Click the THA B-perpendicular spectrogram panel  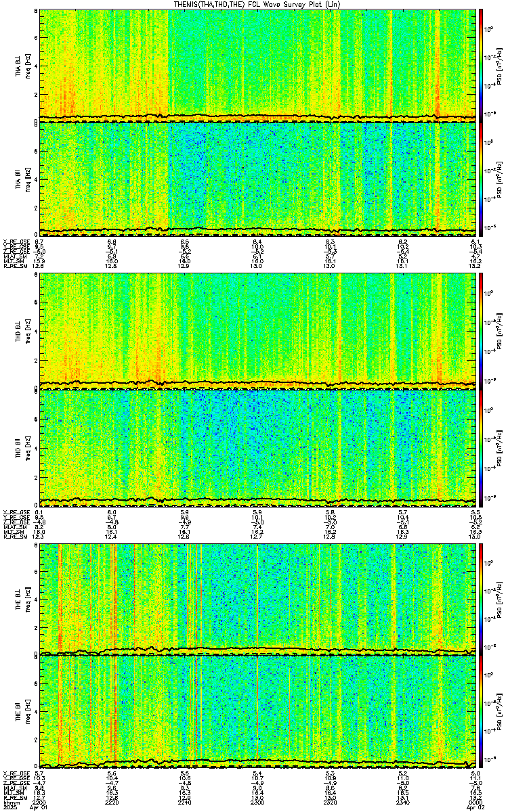tap(258, 66)
